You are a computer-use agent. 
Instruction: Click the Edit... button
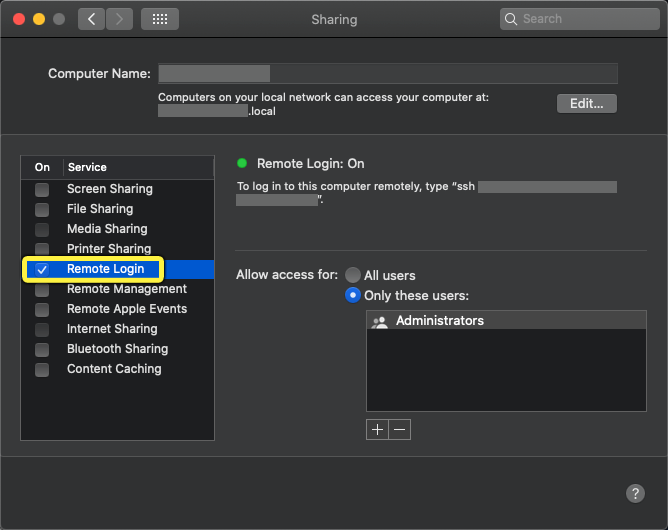587,104
